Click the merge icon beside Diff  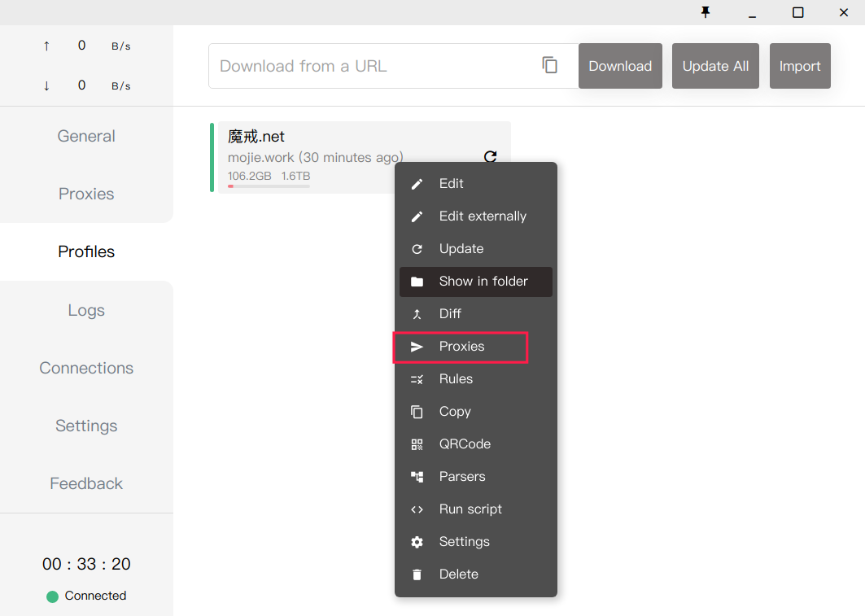point(417,314)
